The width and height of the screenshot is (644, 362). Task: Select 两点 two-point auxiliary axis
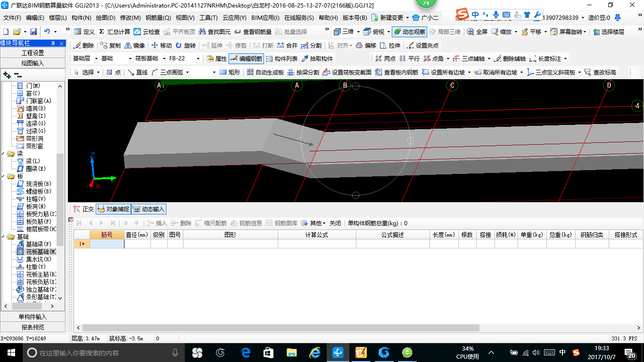click(x=386, y=58)
